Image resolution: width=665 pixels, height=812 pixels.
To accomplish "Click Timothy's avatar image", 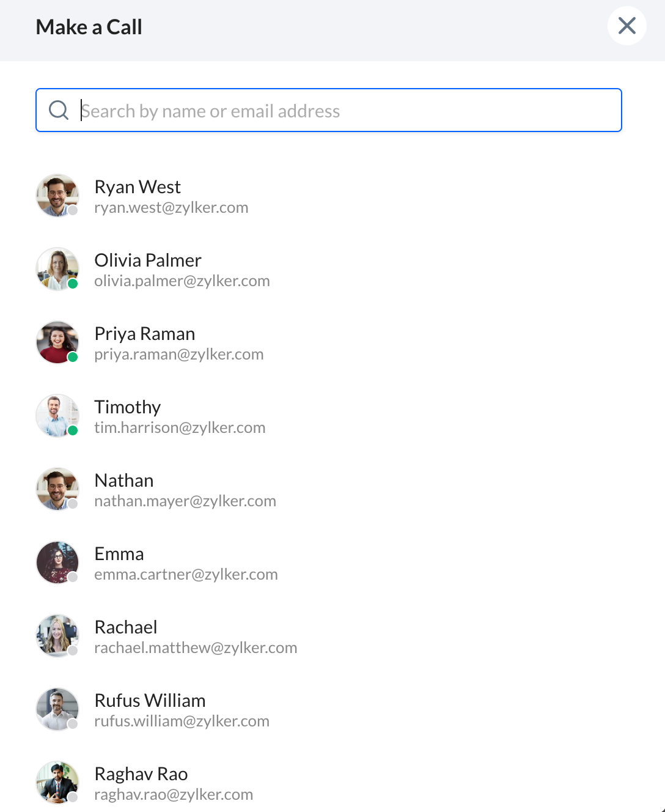I will pyautogui.click(x=57, y=416).
